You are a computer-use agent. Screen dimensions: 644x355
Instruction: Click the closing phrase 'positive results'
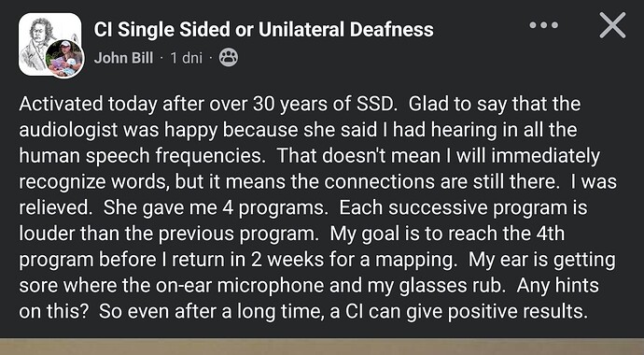517,311
